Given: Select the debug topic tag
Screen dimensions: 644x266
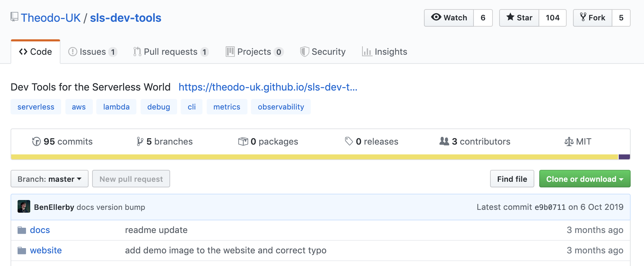Looking at the screenshot, I should point(159,107).
